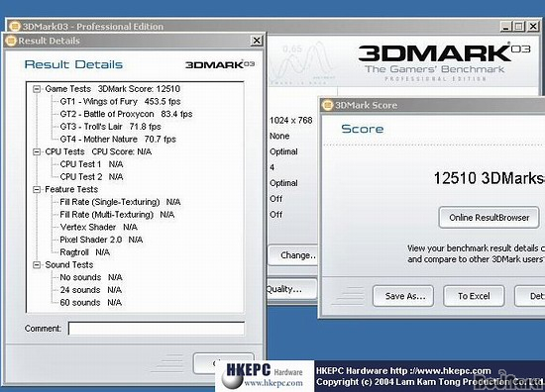Select the CPU Test 1 row
Screen dimensions: 545x392
(x=92, y=164)
